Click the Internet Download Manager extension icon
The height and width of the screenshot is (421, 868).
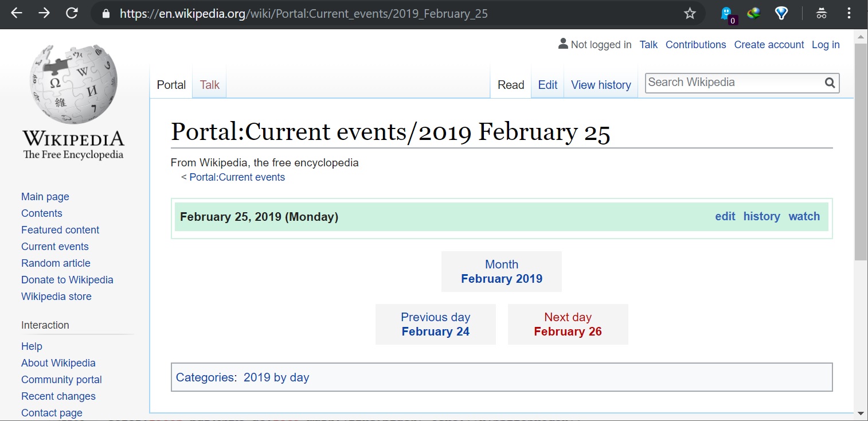(x=753, y=13)
